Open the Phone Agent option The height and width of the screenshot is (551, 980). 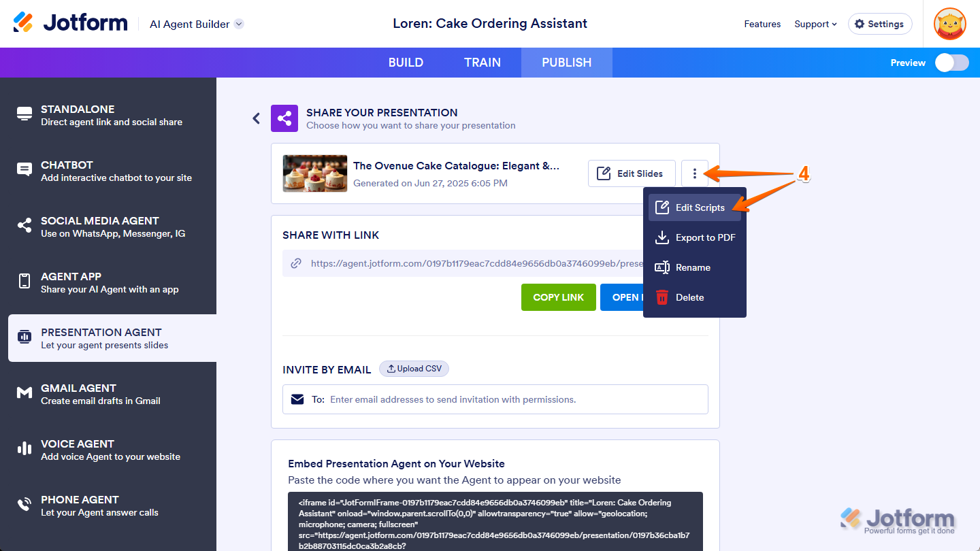coord(112,505)
